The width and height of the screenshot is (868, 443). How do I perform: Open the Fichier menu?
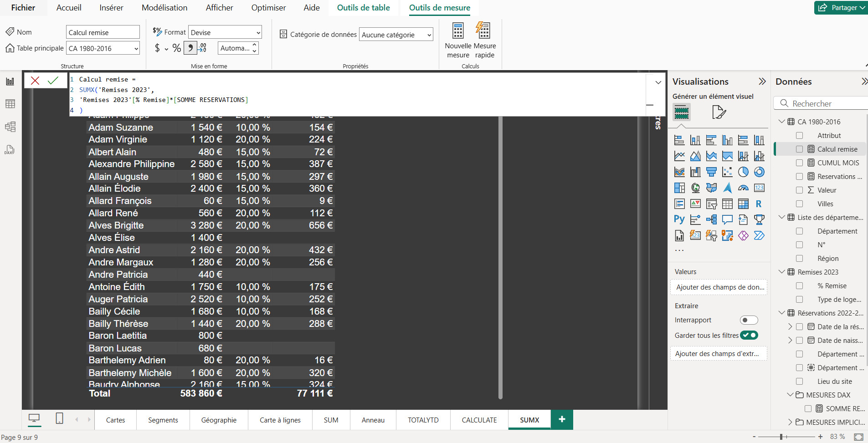(23, 8)
